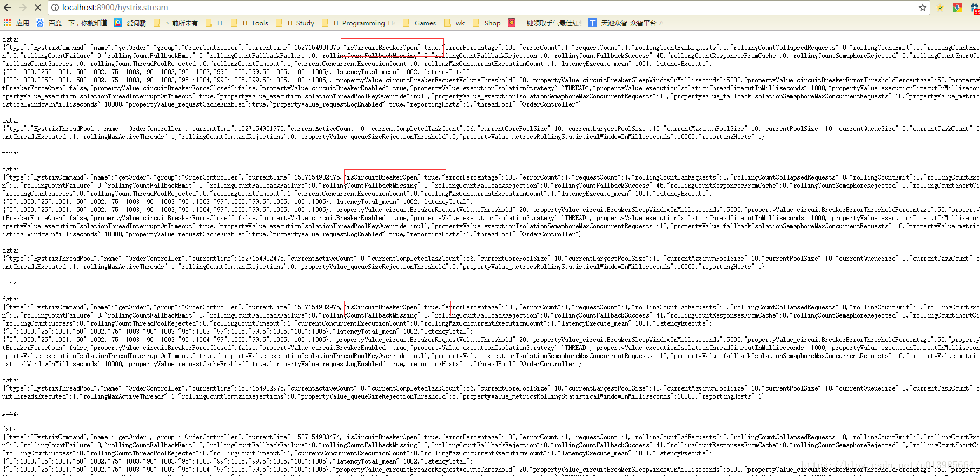
Task: Expand the IT_Programming bookmark folder
Action: (x=358, y=23)
